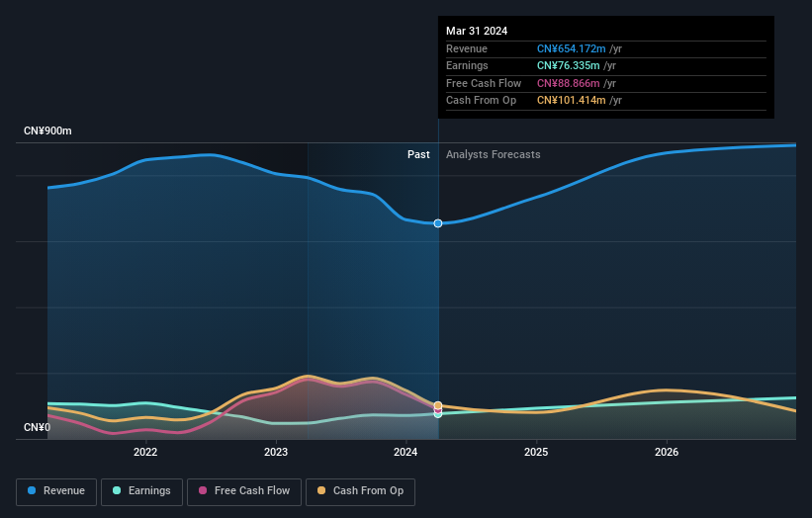Viewport: 812px width, 518px height.
Task: Click the 'Earnings' tooltip row label
Action: 467,65
